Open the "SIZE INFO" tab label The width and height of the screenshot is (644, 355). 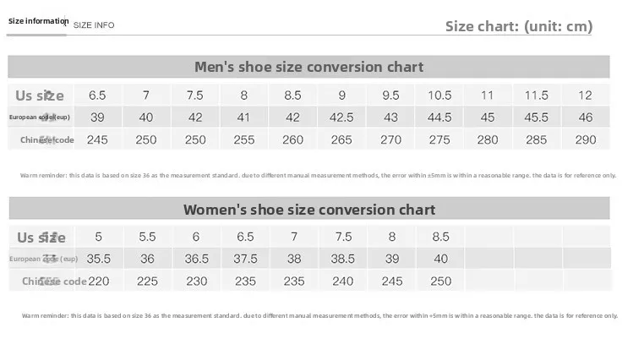(x=94, y=25)
